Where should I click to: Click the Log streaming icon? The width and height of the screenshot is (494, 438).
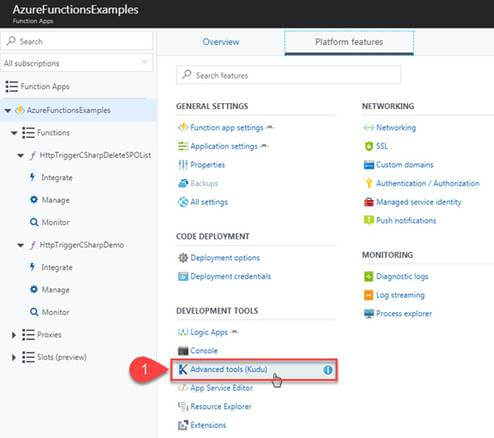pyautogui.click(x=369, y=295)
